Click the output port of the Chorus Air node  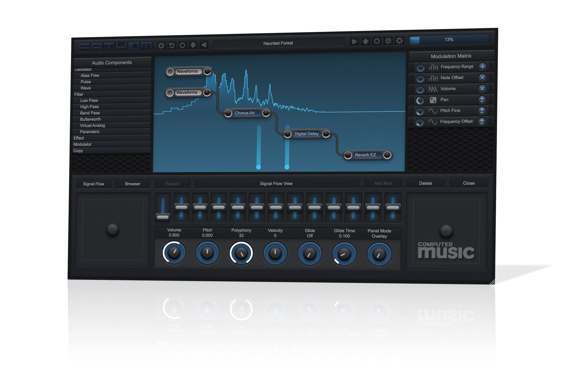266,113
